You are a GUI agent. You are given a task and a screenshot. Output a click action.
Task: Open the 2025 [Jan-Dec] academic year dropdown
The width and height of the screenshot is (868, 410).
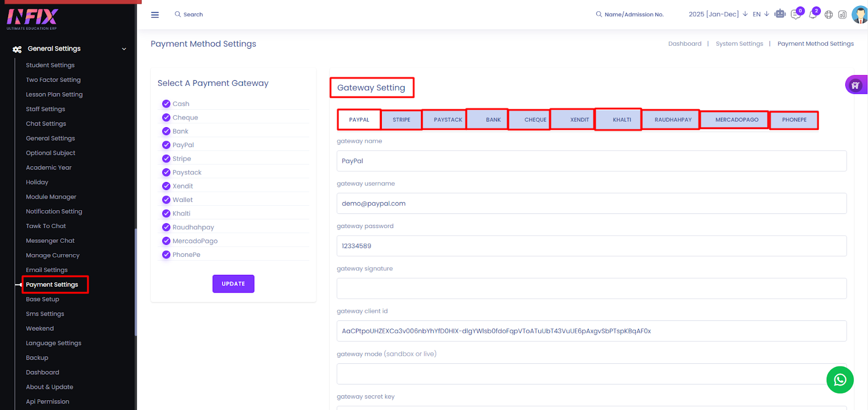click(718, 14)
